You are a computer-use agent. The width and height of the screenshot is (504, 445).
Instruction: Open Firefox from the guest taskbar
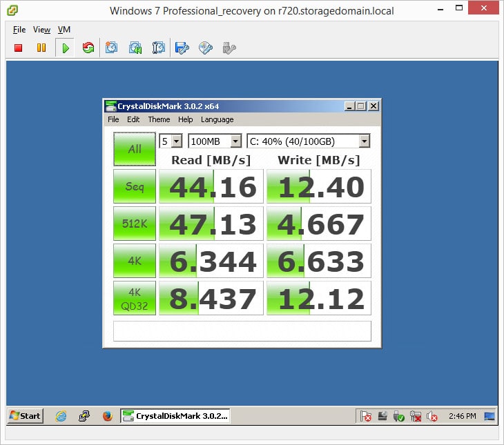click(107, 416)
